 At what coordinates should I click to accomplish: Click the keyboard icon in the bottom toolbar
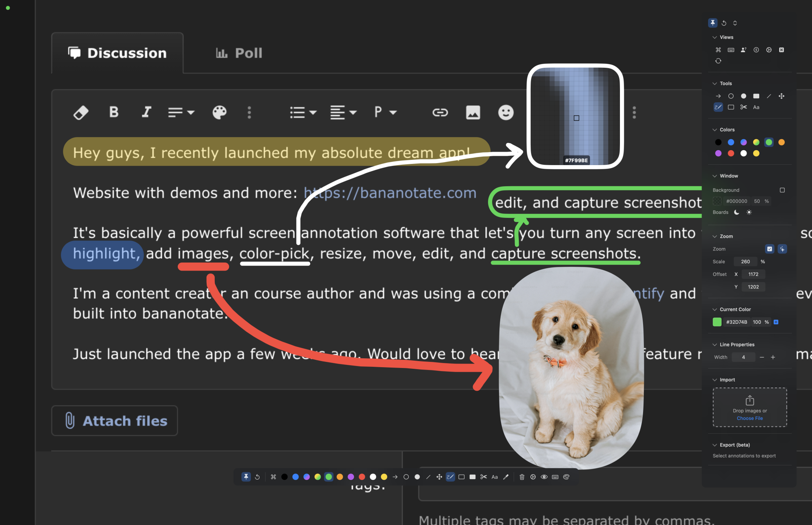(x=555, y=477)
